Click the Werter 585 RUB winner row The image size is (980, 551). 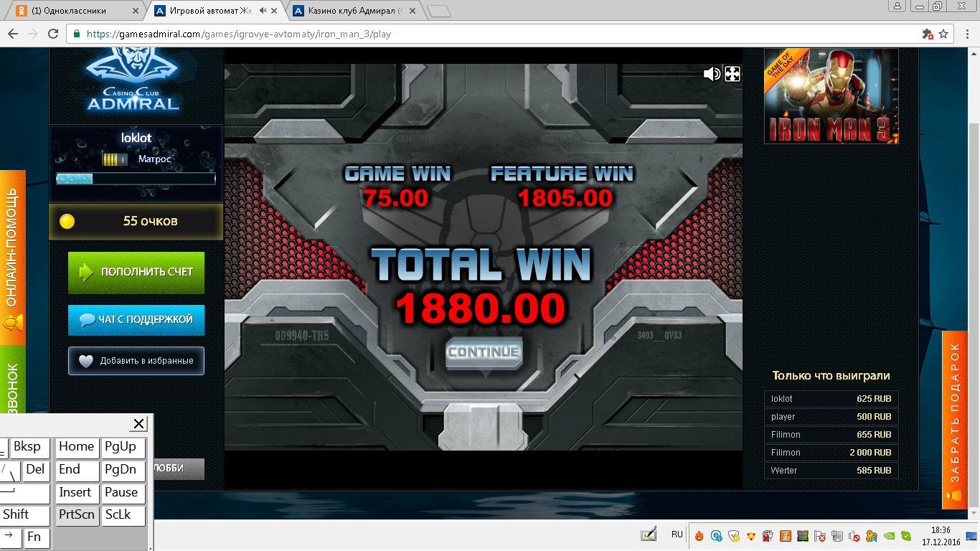point(831,471)
